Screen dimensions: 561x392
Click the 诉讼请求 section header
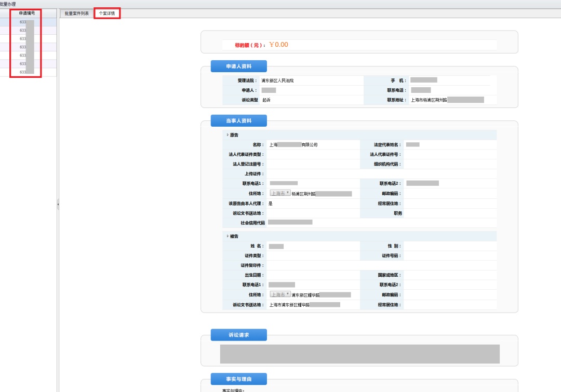coord(238,335)
